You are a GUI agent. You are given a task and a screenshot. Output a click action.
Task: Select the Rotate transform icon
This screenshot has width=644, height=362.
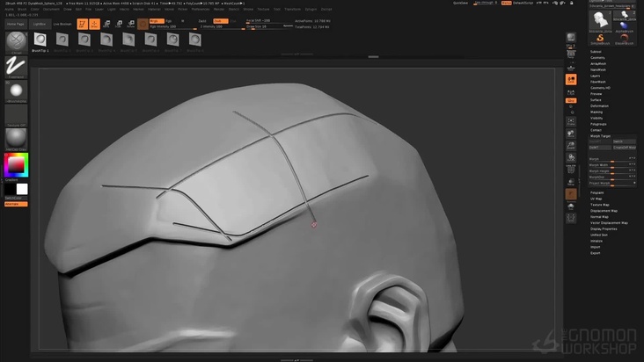pyautogui.click(x=131, y=24)
